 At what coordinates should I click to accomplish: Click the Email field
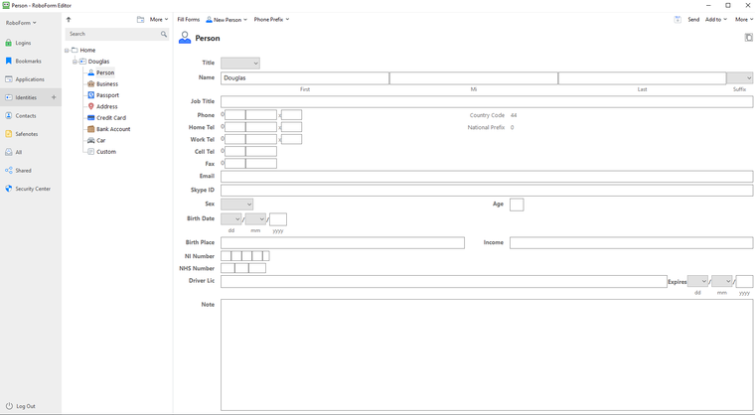click(x=487, y=176)
